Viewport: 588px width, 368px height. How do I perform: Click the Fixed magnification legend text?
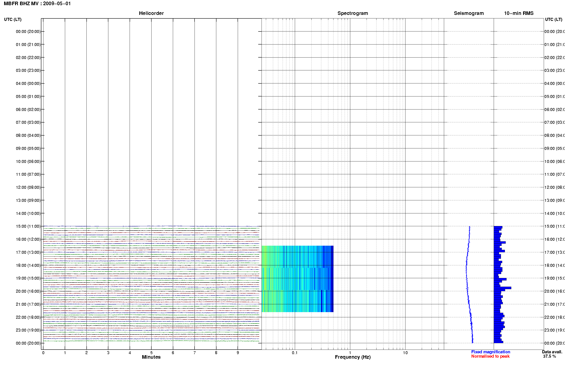click(x=491, y=352)
